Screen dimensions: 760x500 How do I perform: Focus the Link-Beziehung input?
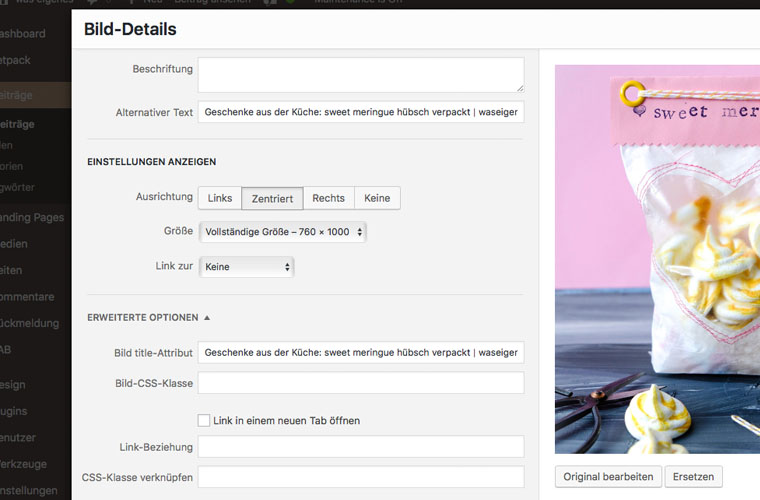click(x=360, y=446)
